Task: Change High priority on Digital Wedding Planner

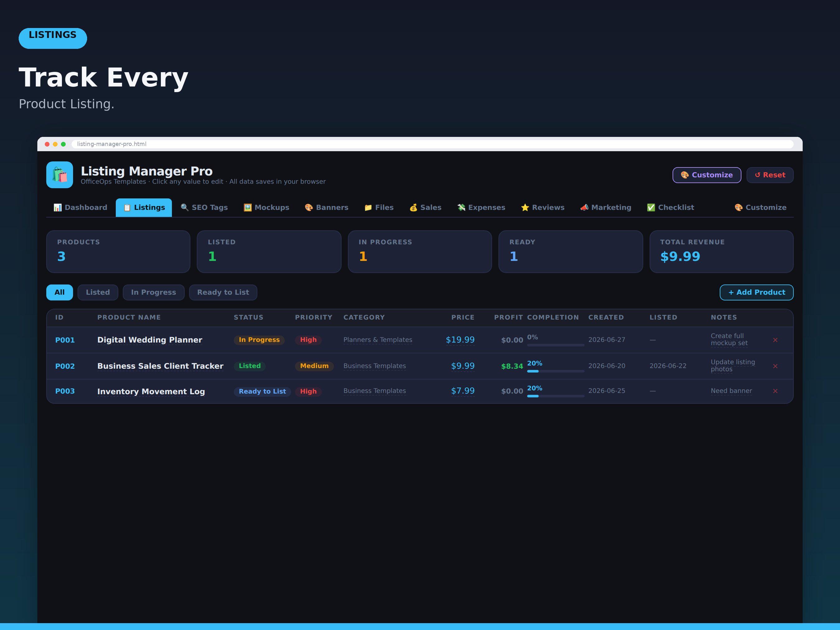Action: coord(308,340)
